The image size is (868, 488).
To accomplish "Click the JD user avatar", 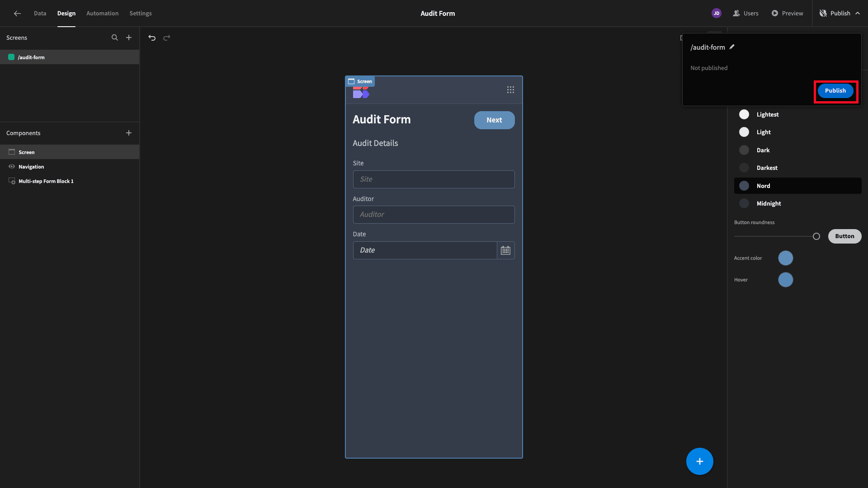I will pos(716,14).
